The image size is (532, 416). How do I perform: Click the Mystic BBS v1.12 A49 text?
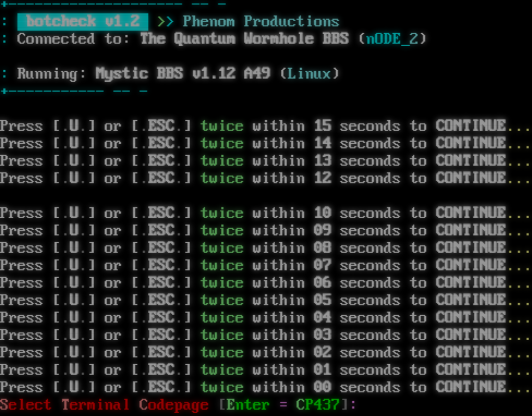[183, 74]
